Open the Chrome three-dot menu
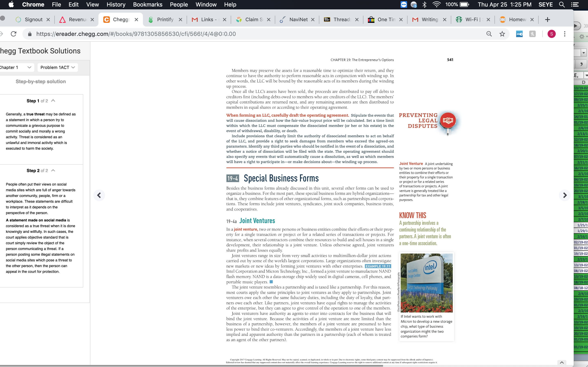The width and height of the screenshot is (588, 367). pos(565,34)
